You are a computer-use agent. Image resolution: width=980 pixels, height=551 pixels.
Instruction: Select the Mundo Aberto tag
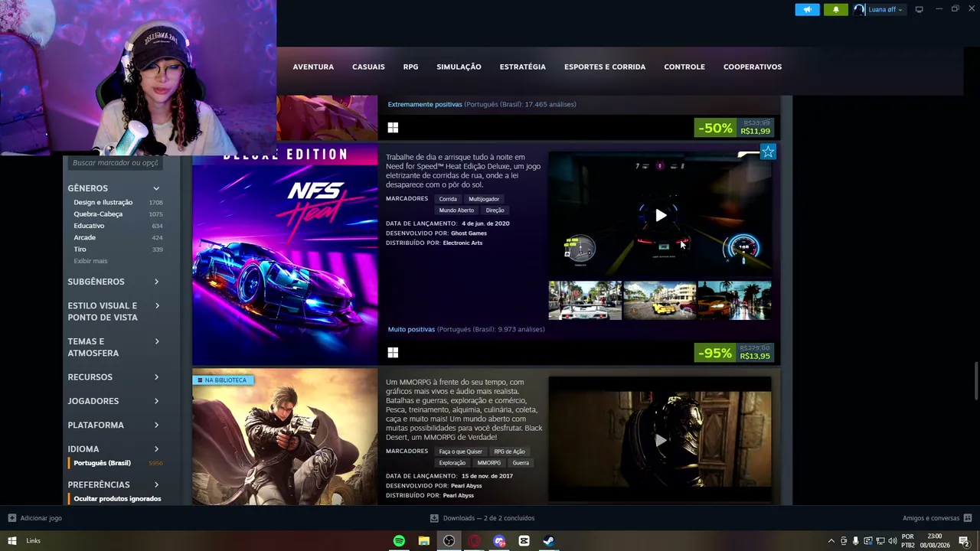456,210
